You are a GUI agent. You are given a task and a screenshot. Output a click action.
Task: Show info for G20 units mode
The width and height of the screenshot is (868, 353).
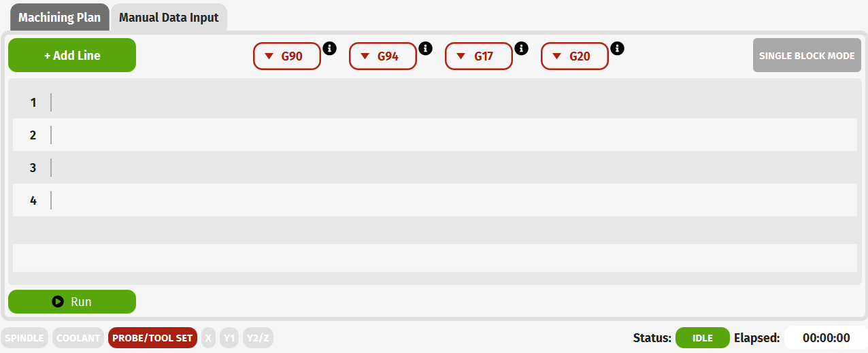[x=618, y=48]
